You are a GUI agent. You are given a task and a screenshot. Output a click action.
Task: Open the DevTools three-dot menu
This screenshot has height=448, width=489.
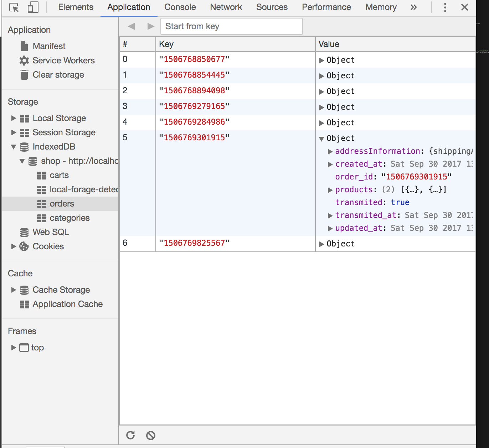445,7
